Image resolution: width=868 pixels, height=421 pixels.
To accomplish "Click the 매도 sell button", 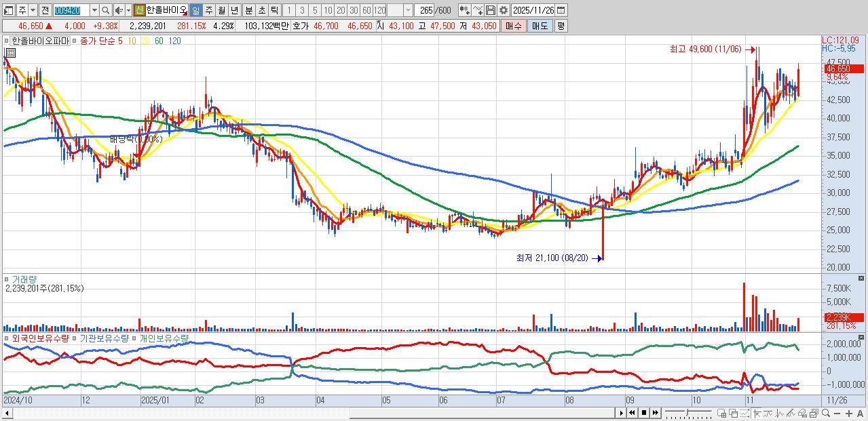I will click(x=540, y=26).
